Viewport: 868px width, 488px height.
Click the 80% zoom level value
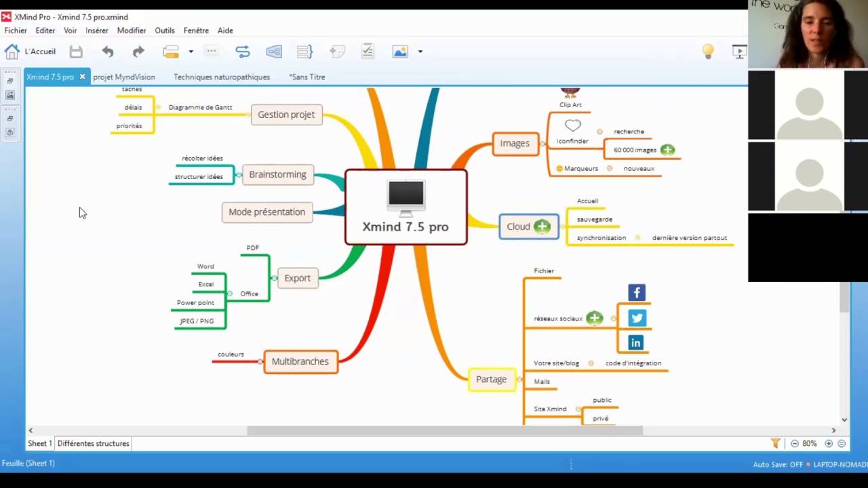point(810,443)
